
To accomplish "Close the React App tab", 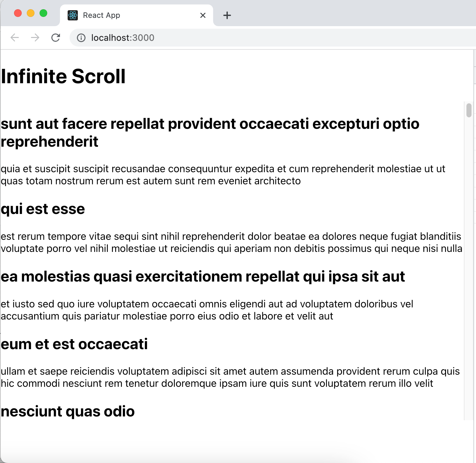I will (x=203, y=15).
